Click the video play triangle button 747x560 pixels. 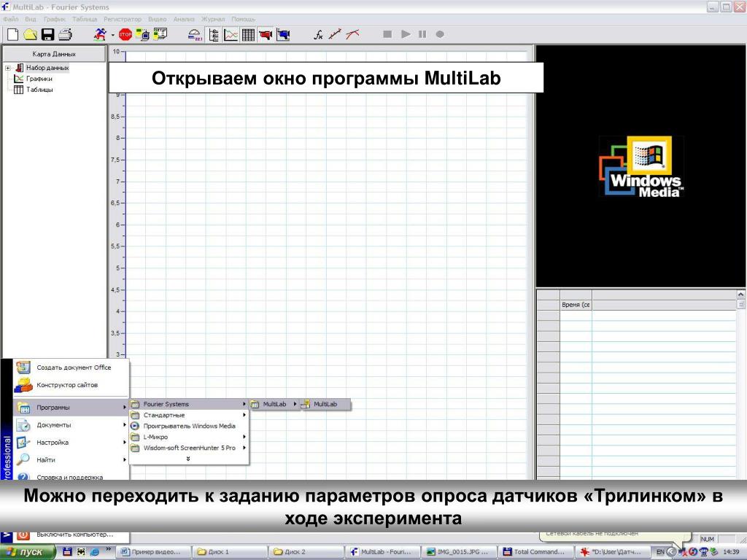tap(406, 34)
